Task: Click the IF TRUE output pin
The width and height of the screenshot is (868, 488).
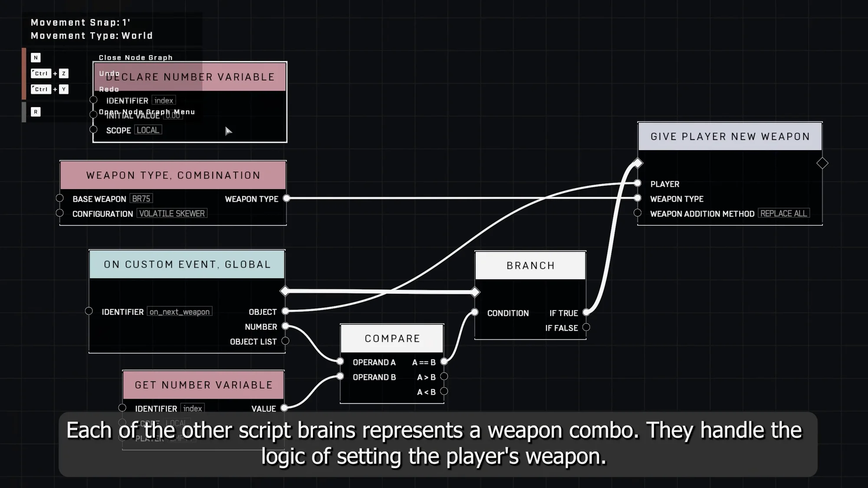Action: (586, 312)
